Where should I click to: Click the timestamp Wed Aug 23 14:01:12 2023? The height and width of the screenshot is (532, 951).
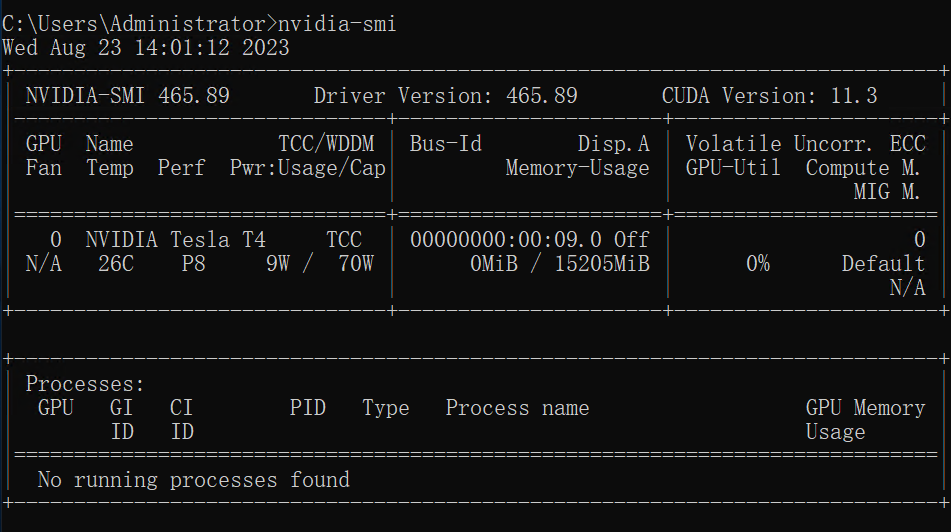(x=146, y=47)
